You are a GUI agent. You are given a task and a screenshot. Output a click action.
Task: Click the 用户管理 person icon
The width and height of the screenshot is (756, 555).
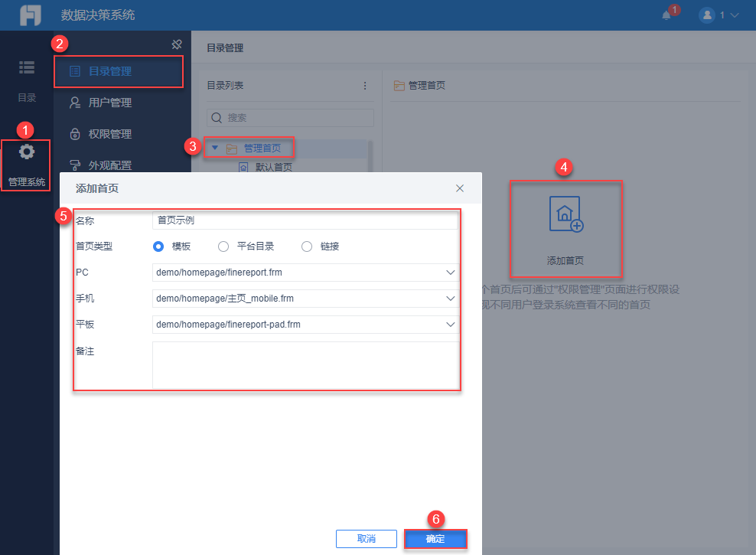point(75,103)
